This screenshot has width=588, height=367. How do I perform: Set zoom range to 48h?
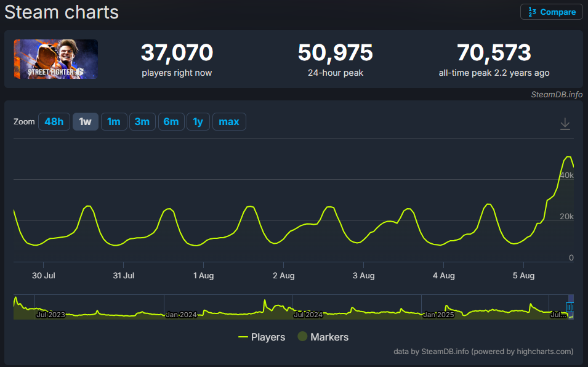coord(54,121)
